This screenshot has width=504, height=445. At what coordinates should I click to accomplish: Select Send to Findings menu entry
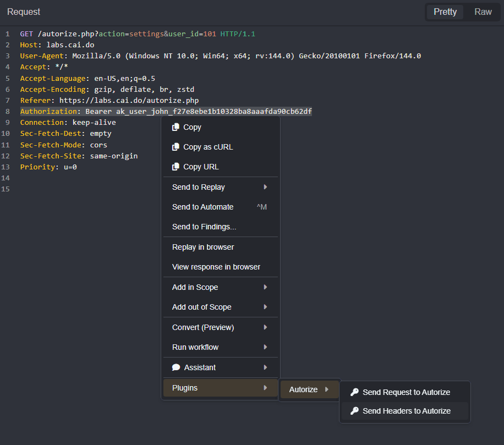(204, 227)
